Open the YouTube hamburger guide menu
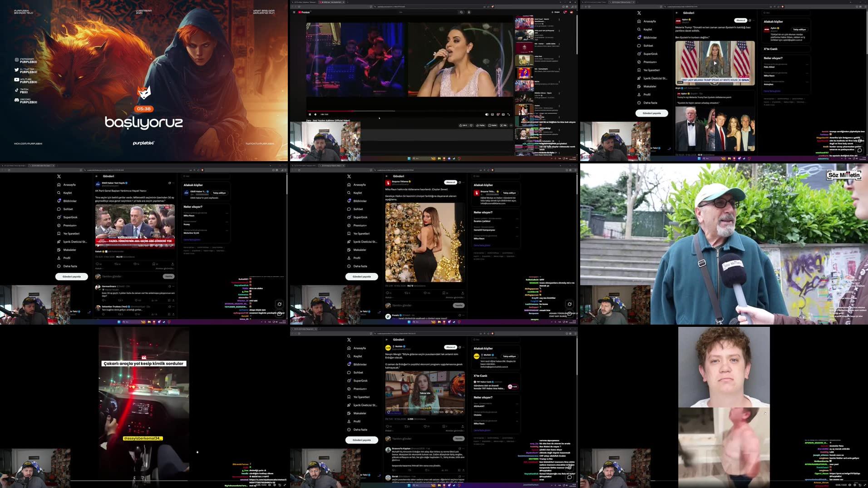Screen dimensions: 868x488 point(293,12)
